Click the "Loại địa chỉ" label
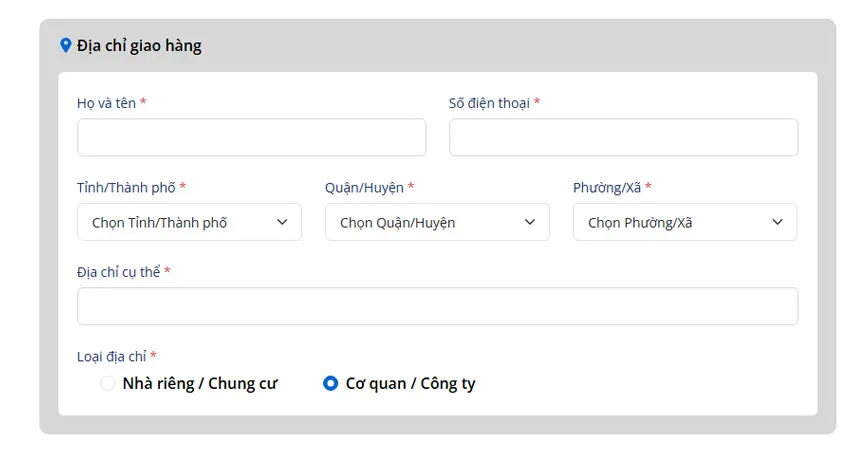The width and height of the screenshot is (862, 452). [x=112, y=357]
